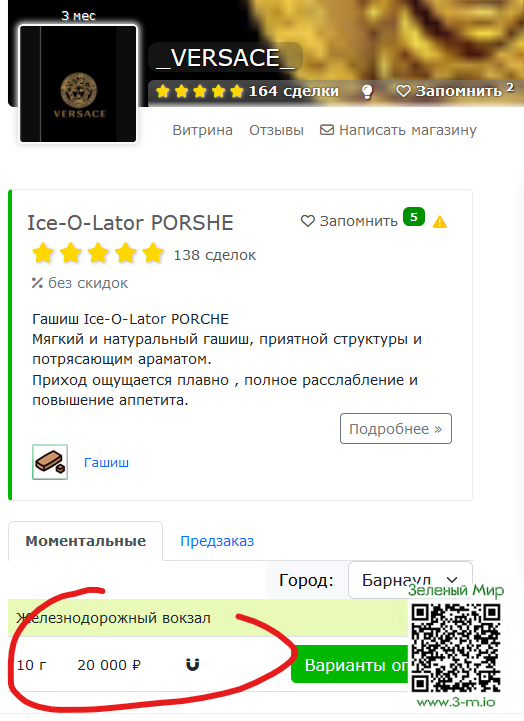Open the Город dropdown showing Барнаул
This screenshot has height=721, width=524.
pos(410,580)
